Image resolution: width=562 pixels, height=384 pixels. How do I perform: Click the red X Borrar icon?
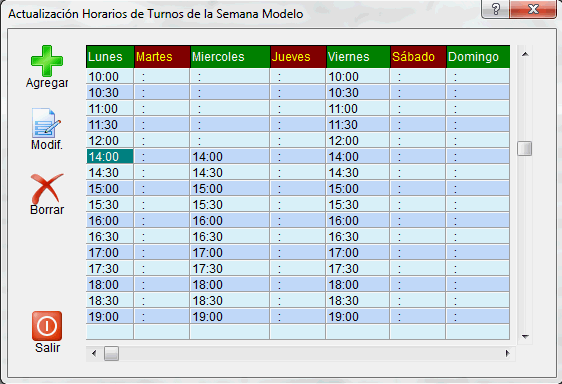click(x=47, y=189)
